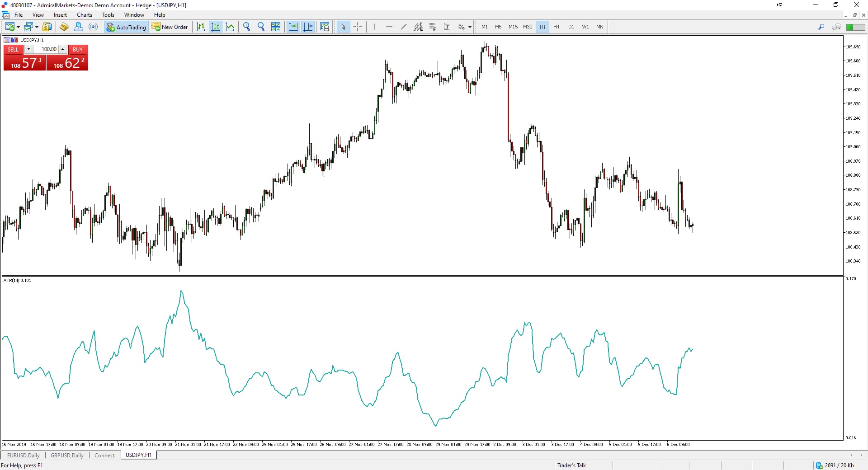Switch to line chart display
Image resolution: width=868 pixels, height=470 pixels.
[x=230, y=27]
